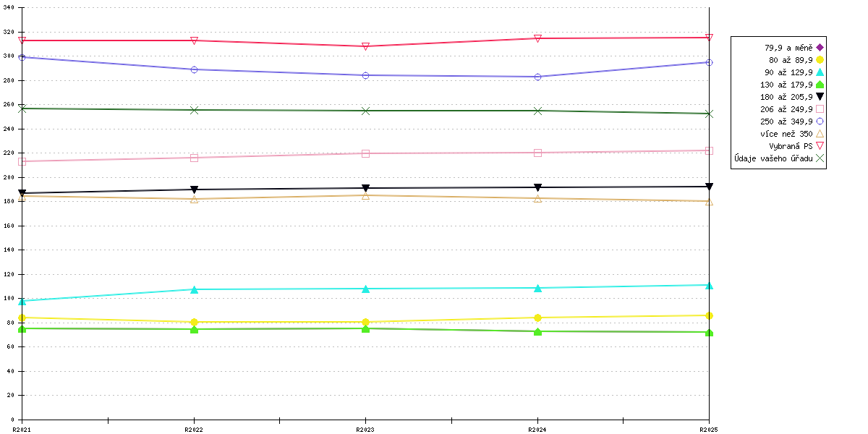
Task: Click the R2024 square on the pink line
Action: tap(537, 153)
